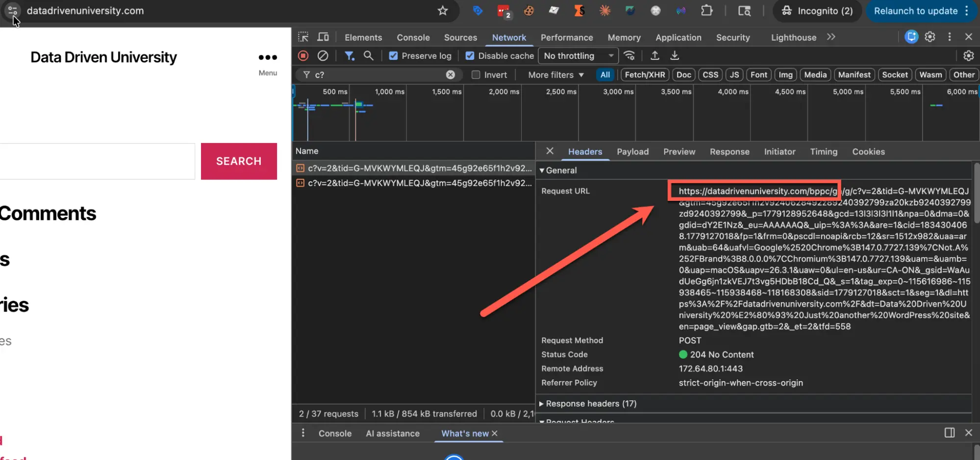Viewport: 980px width, 460px height.
Task: Open the Performance panel
Action: click(567, 37)
